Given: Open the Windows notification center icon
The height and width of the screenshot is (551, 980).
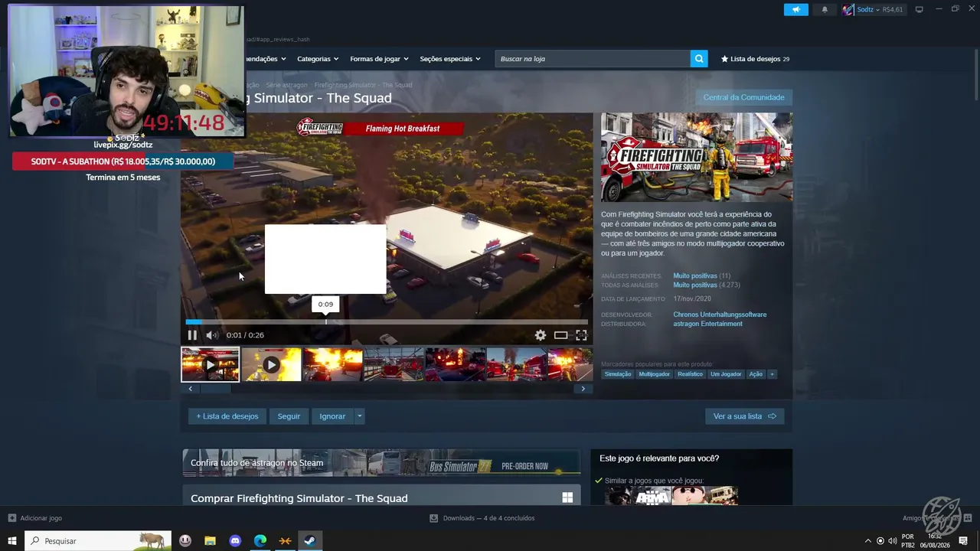Looking at the screenshot, I should (964, 541).
